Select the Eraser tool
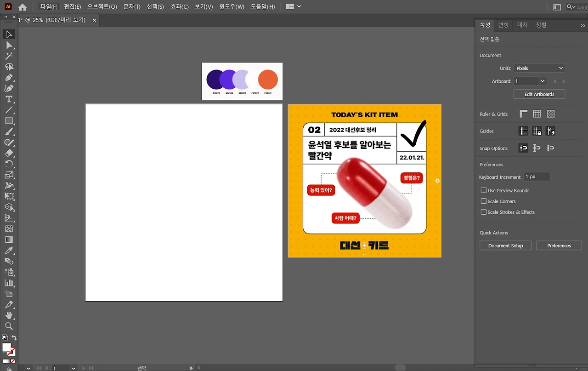588x371 pixels. tap(9, 153)
